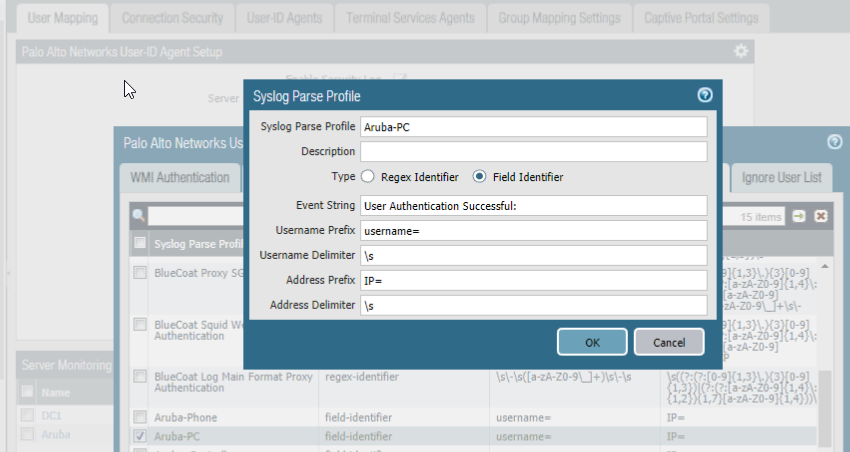Switch to Connection Security tab

(172, 18)
